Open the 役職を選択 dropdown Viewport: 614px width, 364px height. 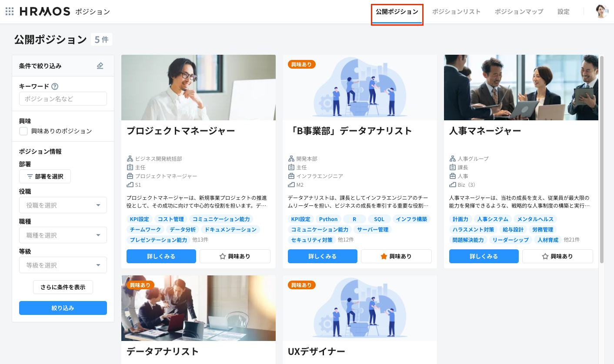[63, 205]
